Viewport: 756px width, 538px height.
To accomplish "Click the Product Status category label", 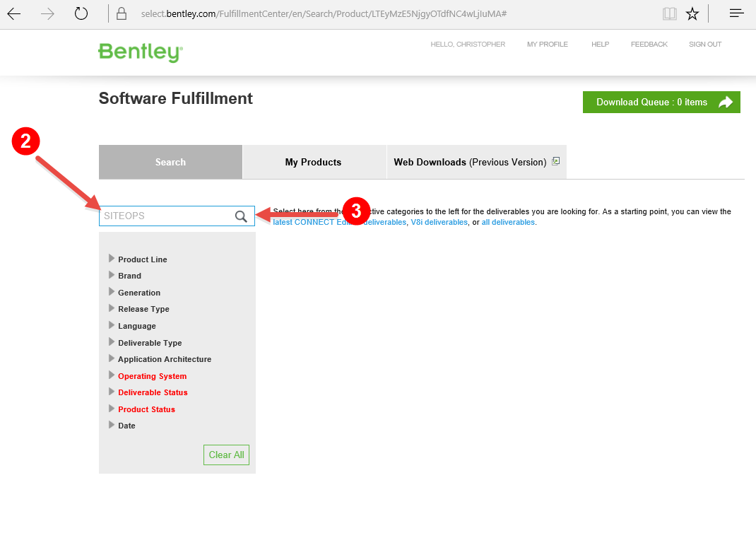I will (146, 409).
